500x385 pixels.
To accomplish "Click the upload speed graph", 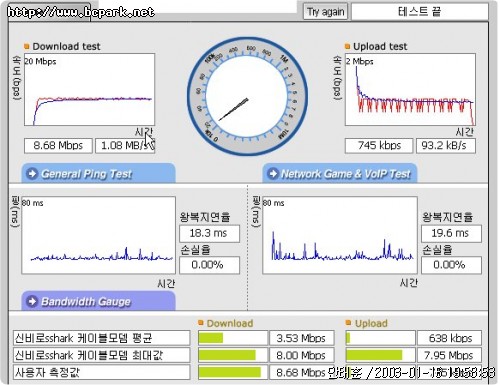I will (410, 89).
